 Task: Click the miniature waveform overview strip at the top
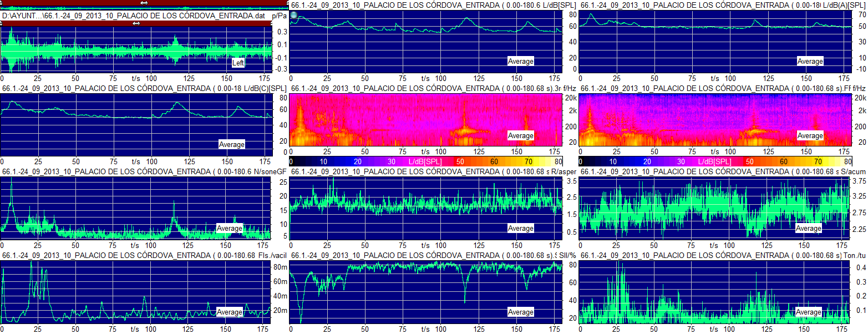tap(144, 9)
